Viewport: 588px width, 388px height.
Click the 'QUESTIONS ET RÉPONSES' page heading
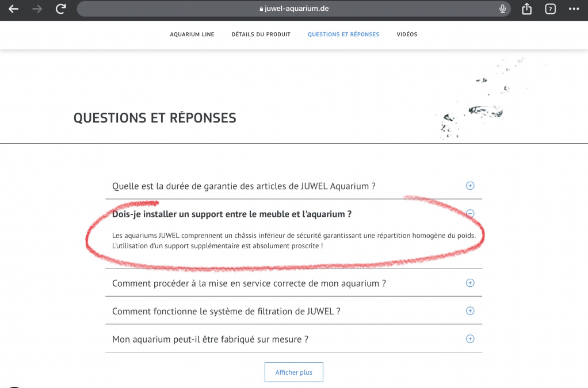point(155,118)
